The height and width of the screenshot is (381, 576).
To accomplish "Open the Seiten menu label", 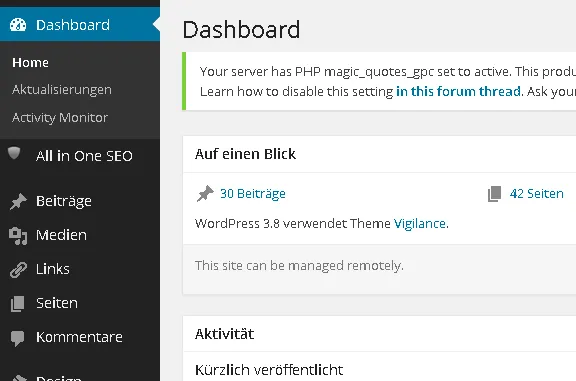I will point(57,303).
